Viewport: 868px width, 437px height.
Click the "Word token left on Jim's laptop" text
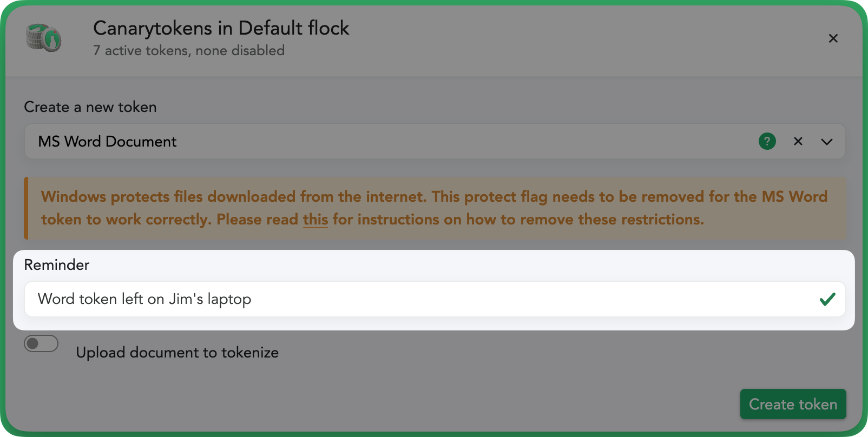tap(144, 299)
